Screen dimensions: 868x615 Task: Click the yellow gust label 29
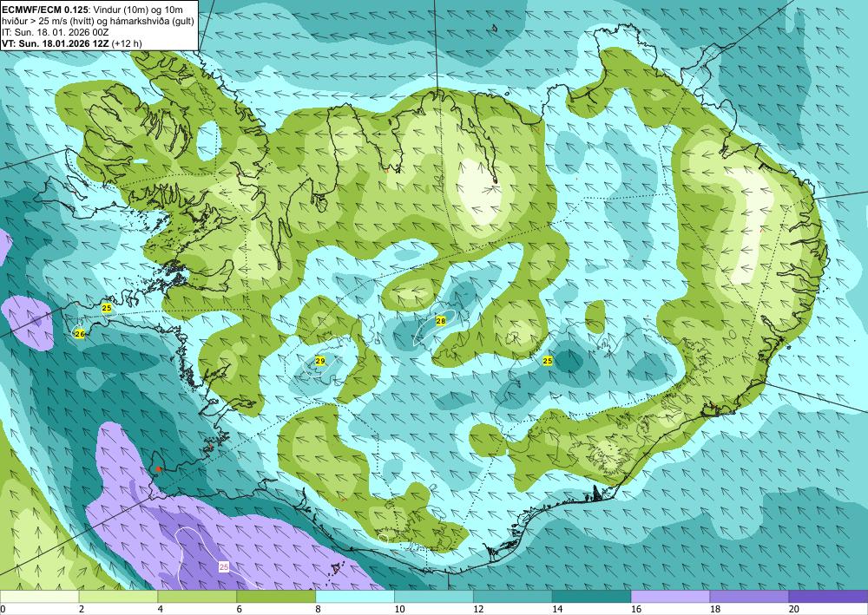[320, 361]
